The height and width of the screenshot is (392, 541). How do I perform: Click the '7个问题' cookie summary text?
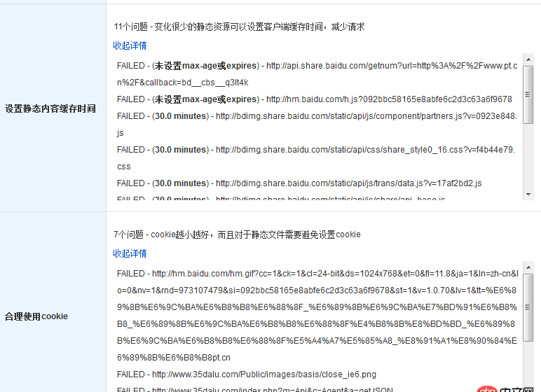(237, 234)
